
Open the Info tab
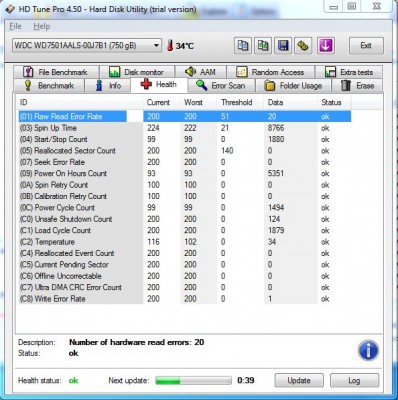coord(108,86)
